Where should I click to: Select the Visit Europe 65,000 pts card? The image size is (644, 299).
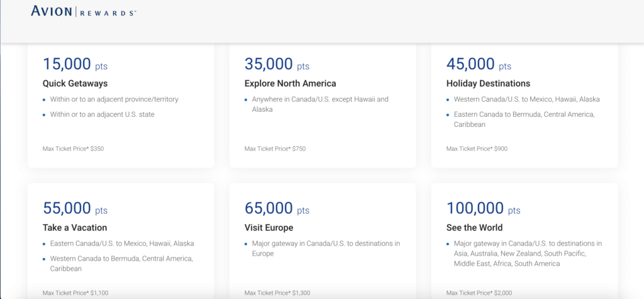[323, 241]
